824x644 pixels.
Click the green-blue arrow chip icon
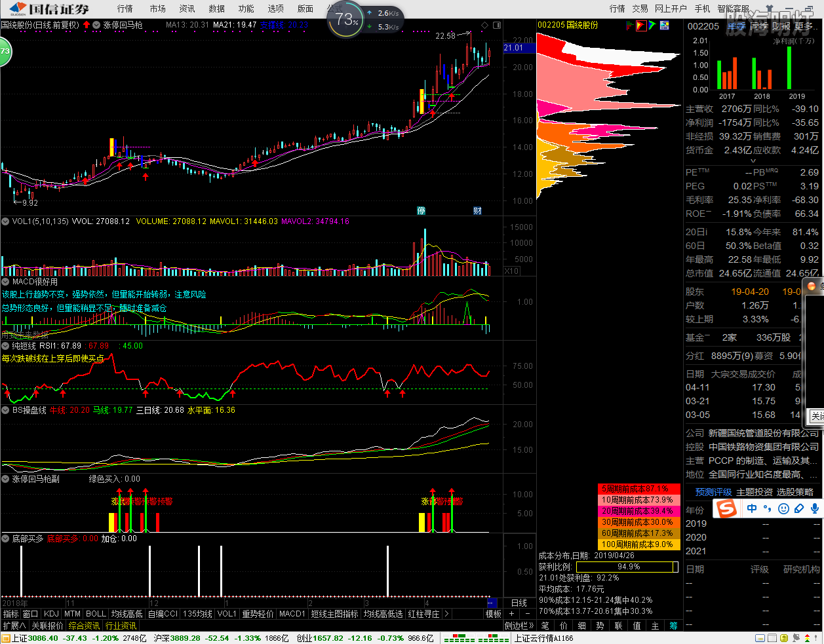pos(653,26)
